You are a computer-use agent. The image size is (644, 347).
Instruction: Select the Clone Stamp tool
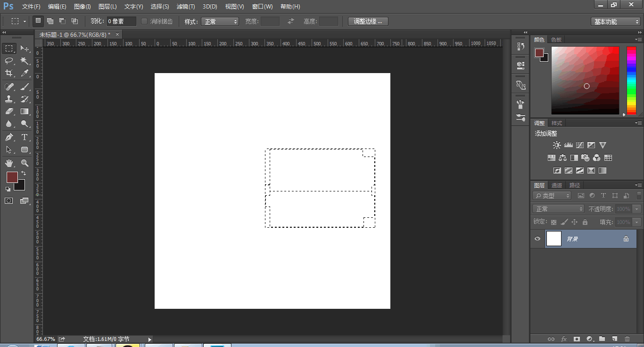9,99
